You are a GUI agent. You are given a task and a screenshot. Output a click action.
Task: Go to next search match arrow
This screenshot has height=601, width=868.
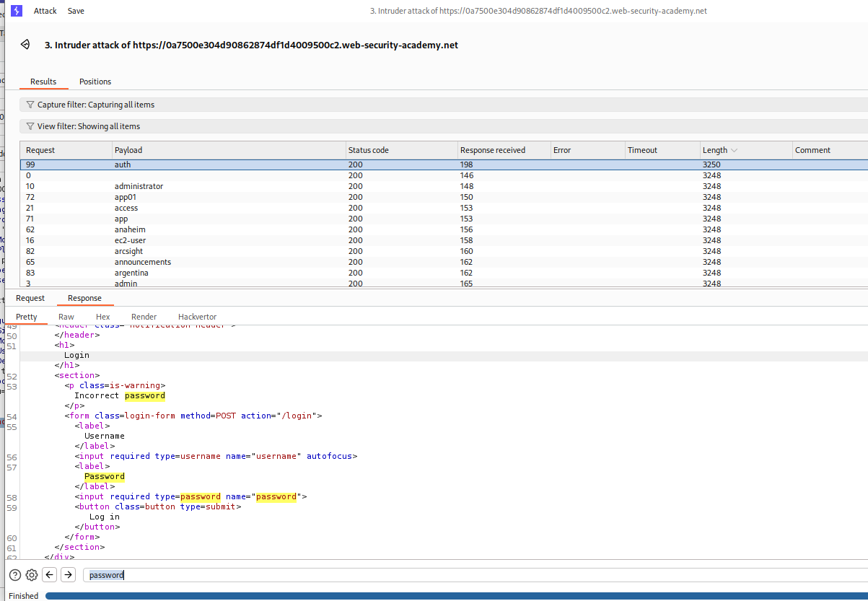click(x=68, y=575)
